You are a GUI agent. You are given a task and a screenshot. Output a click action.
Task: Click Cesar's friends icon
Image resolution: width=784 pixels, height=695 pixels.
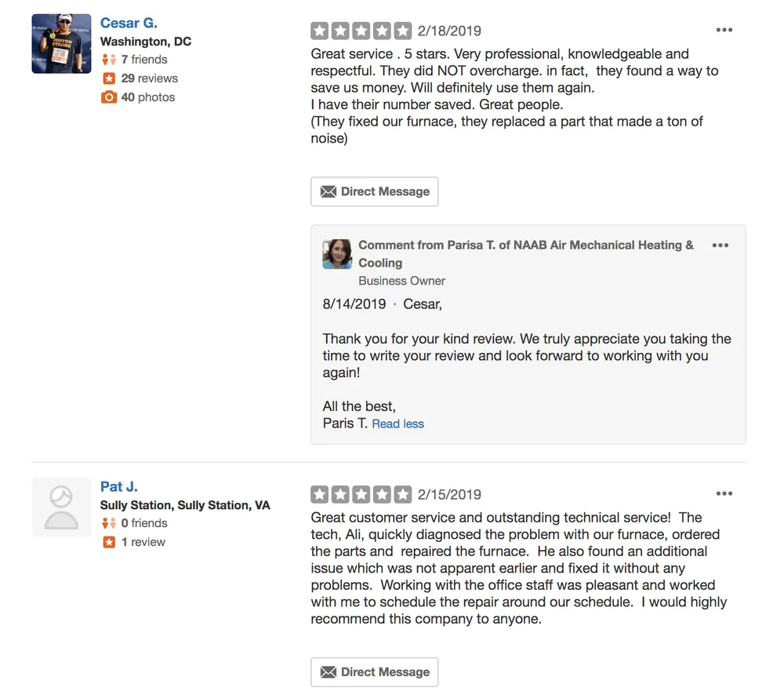coord(109,60)
